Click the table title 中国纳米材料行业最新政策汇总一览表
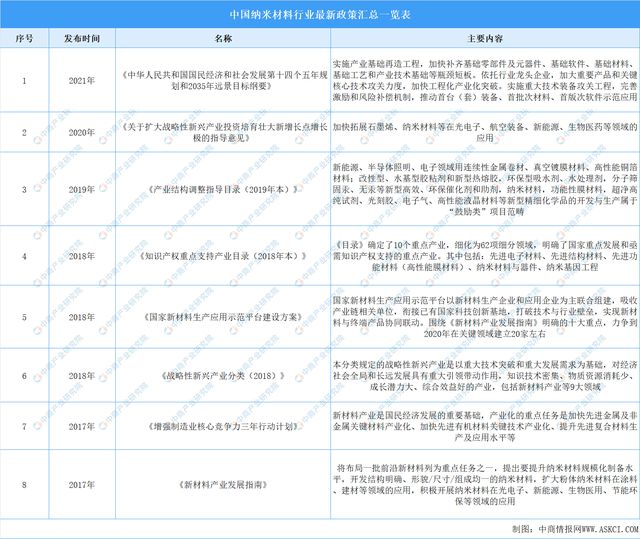 (320, 15)
